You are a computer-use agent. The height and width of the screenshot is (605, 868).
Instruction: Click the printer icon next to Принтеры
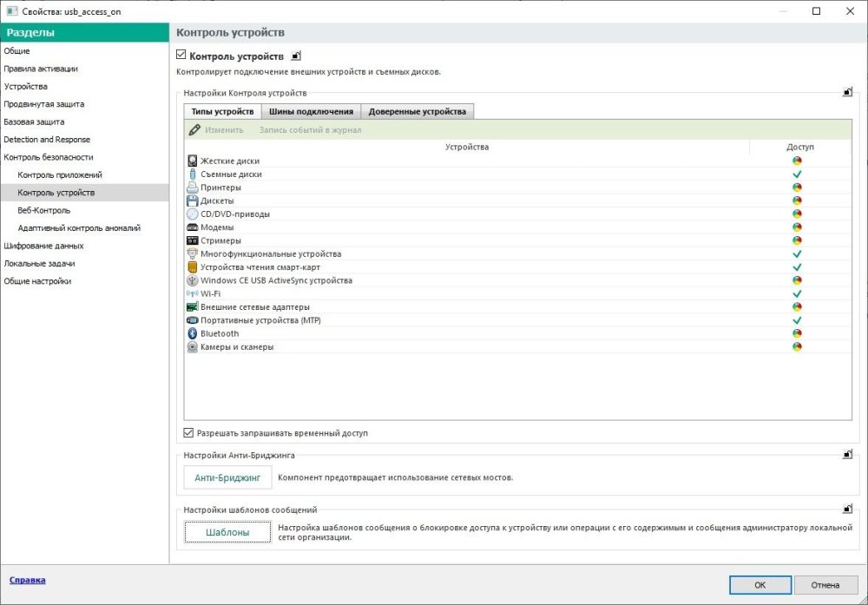pos(192,187)
